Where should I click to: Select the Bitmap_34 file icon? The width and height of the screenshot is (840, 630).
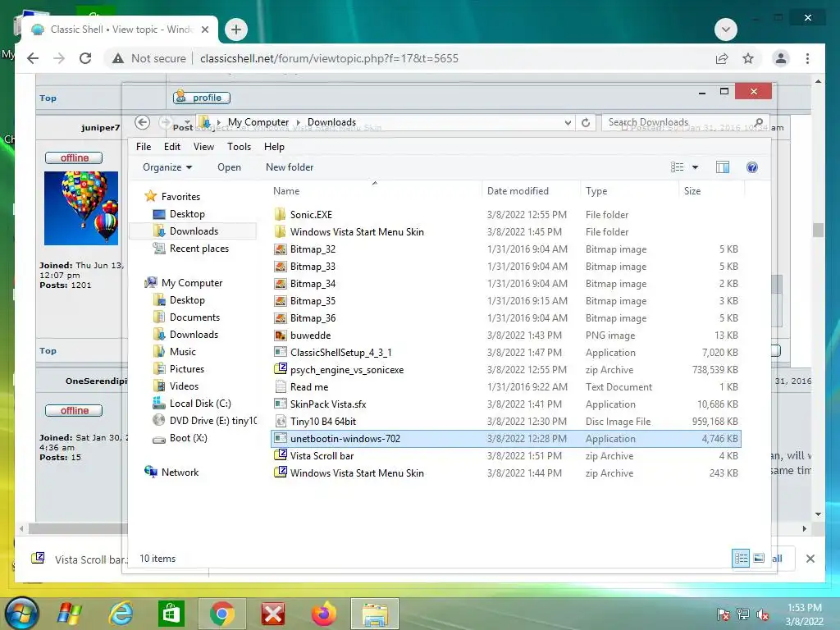point(281,283)
